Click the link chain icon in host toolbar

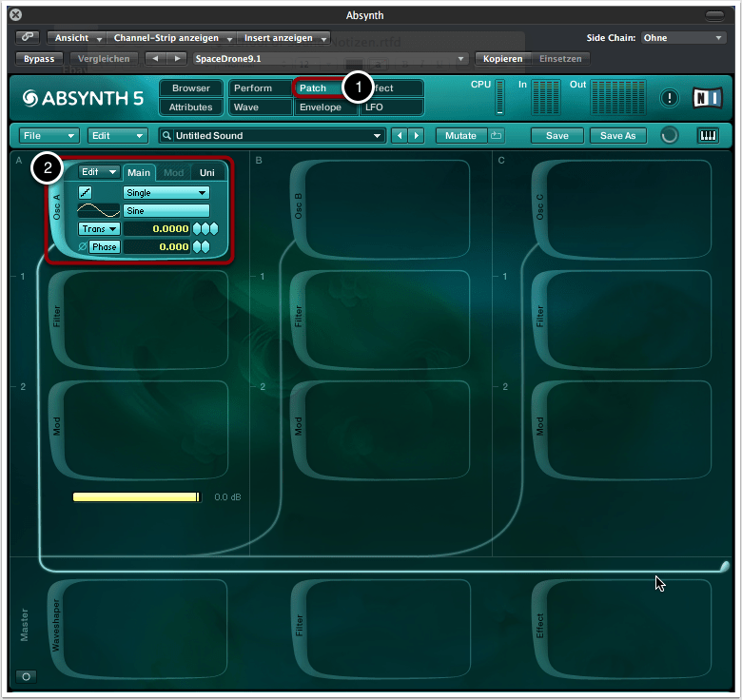coord(29,38)
